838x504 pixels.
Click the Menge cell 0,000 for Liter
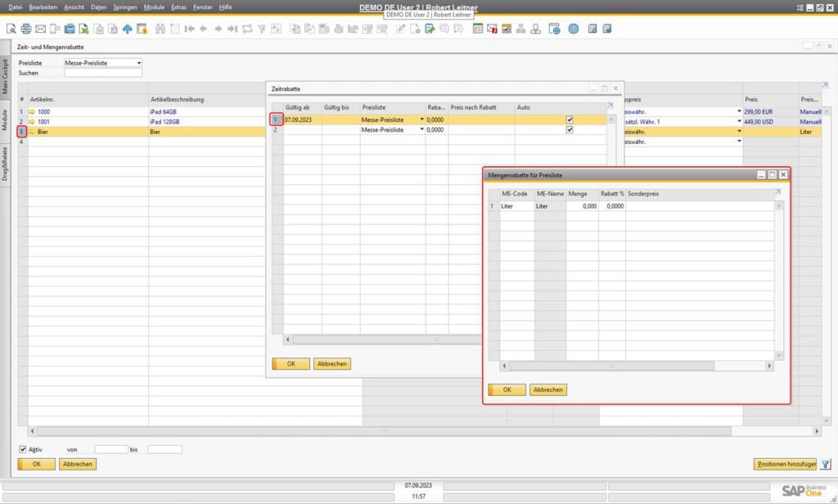tap(582, 206)
